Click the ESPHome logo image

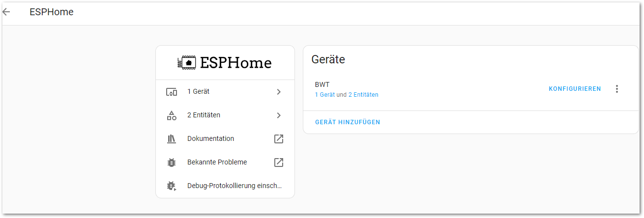[225, 63]
